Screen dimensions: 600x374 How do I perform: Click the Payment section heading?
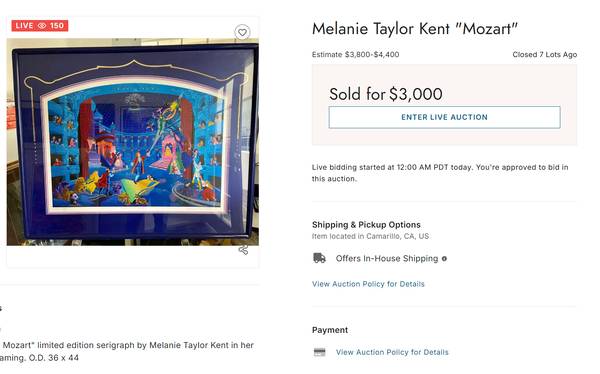click(330, 330)
